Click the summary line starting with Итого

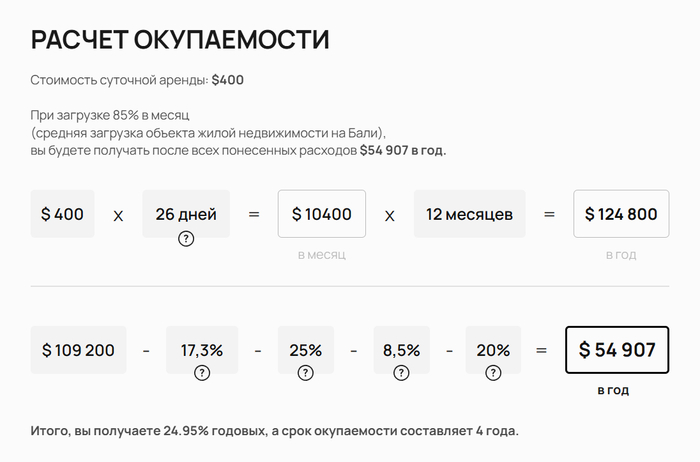(x=275, y=431)
